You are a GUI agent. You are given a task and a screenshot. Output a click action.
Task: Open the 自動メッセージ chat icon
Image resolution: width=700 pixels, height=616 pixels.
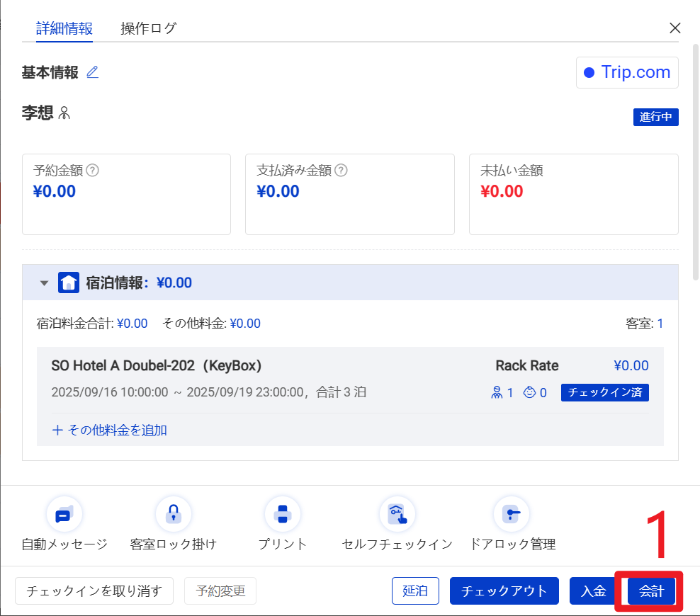coord(64,514)
